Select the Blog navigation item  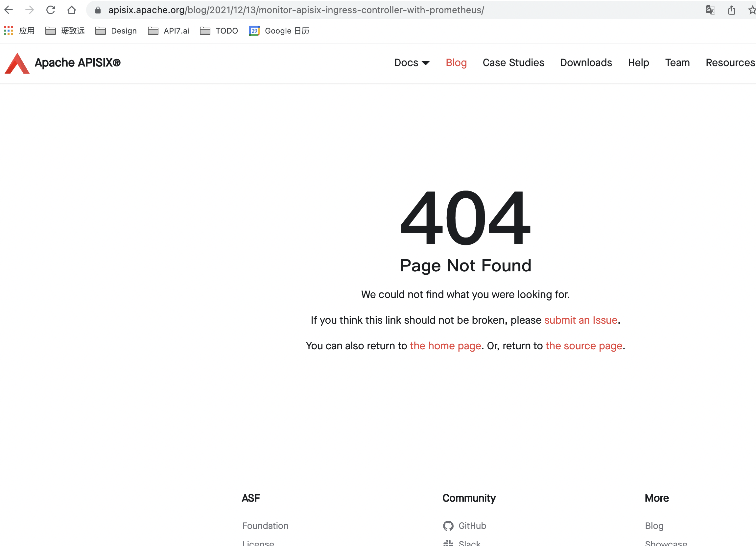click(x=456, y=63)
